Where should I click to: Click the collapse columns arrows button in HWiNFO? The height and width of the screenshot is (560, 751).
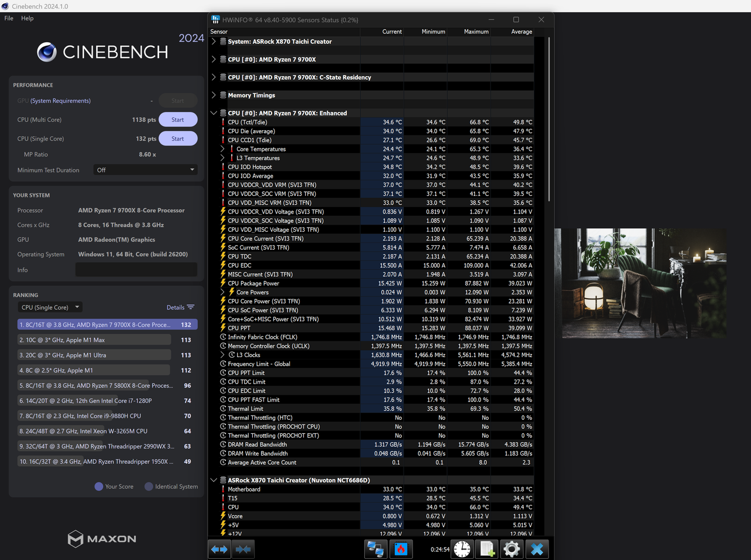(243, 549)
